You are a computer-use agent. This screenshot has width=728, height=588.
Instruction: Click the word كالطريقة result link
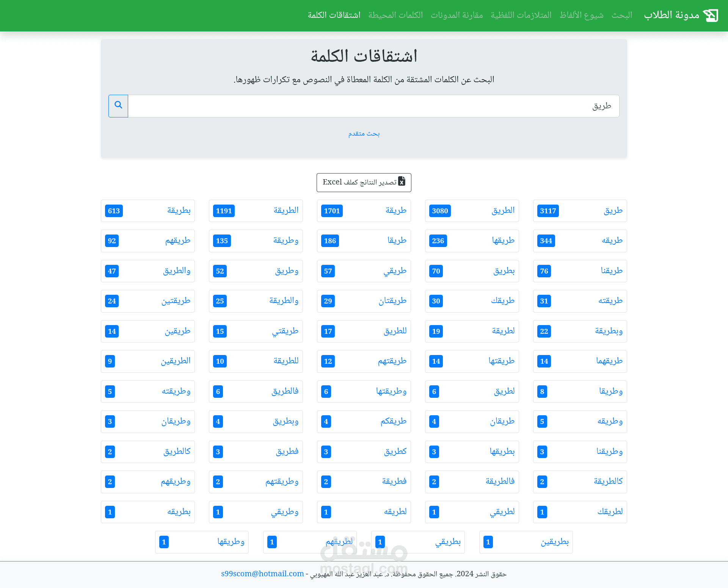608,482
